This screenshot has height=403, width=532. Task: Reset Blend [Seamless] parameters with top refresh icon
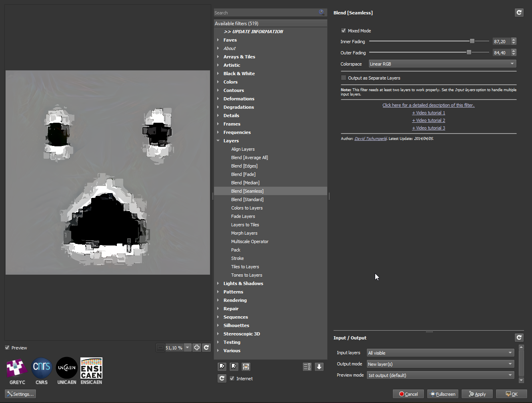pyautogui.click(x=519, y=12)
